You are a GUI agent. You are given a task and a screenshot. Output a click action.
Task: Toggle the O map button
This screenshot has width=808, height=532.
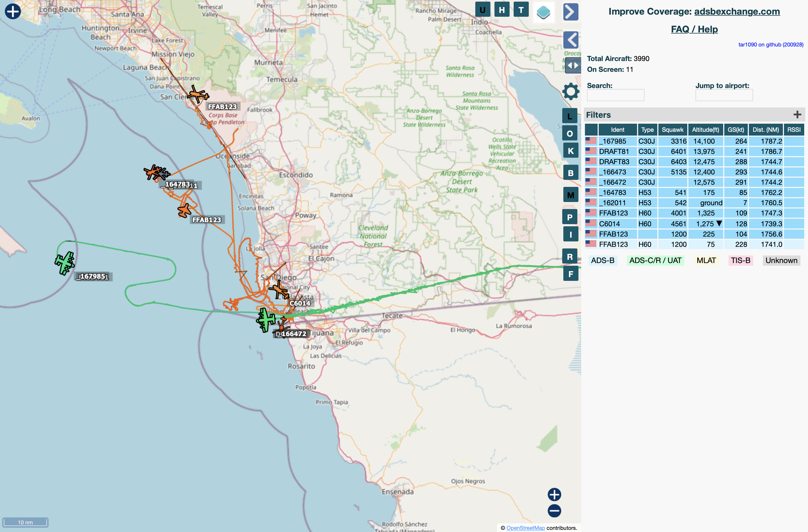pyautogui.click(x=570, y=133)
